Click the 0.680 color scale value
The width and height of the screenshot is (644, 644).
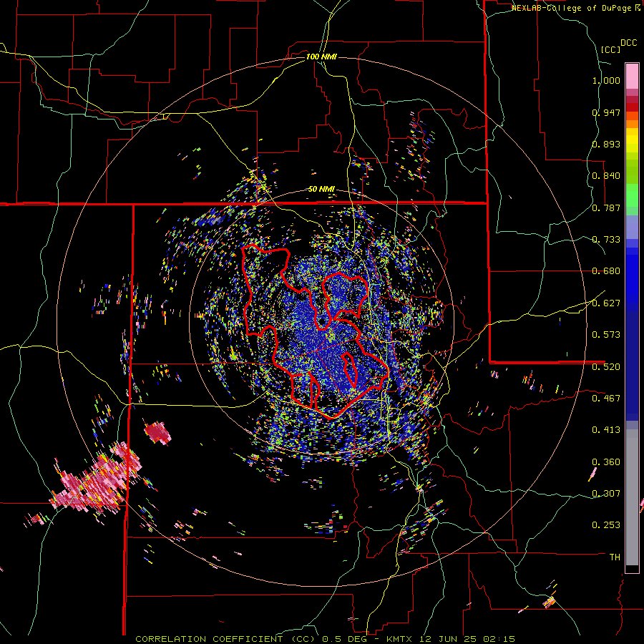(x=606, y=271)
